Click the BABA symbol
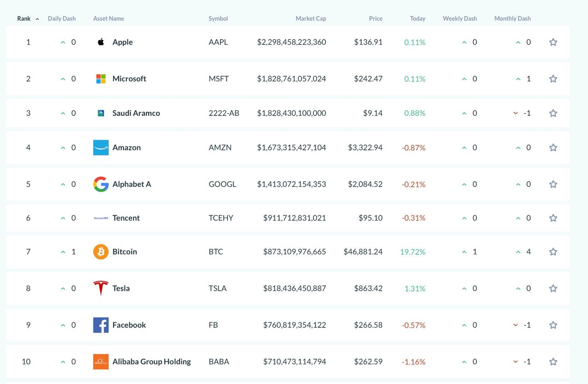Image resolution: width=588 pixels, height=384 pixels. click(219, 361)
